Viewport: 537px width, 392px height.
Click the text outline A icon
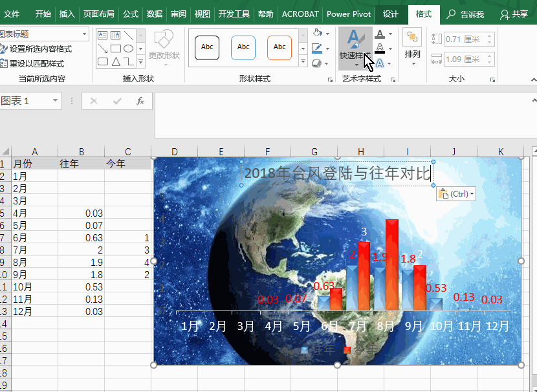380,49
